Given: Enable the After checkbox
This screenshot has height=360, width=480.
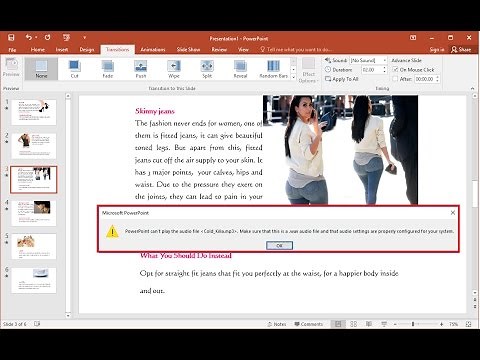Looking at the screenshot, I should (395, 79).
